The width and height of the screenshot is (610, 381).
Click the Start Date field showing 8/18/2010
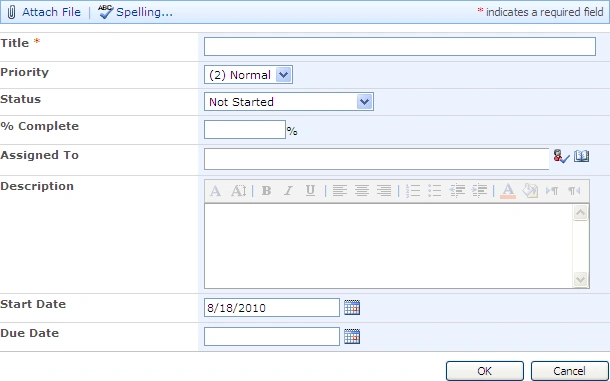272,307
